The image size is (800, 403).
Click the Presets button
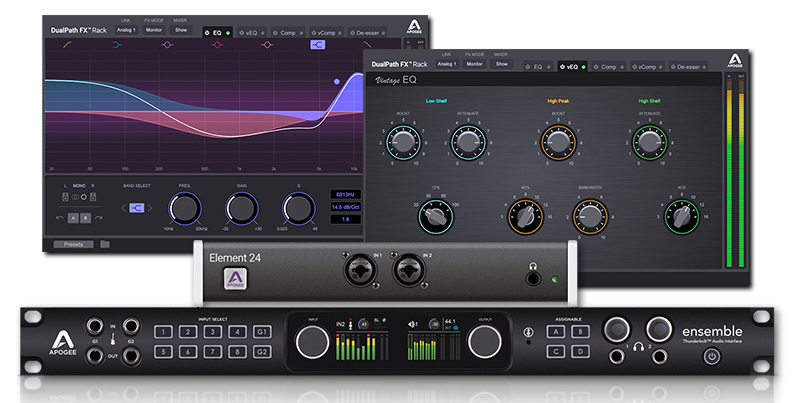pyautogui.click(x=73, y=244)
